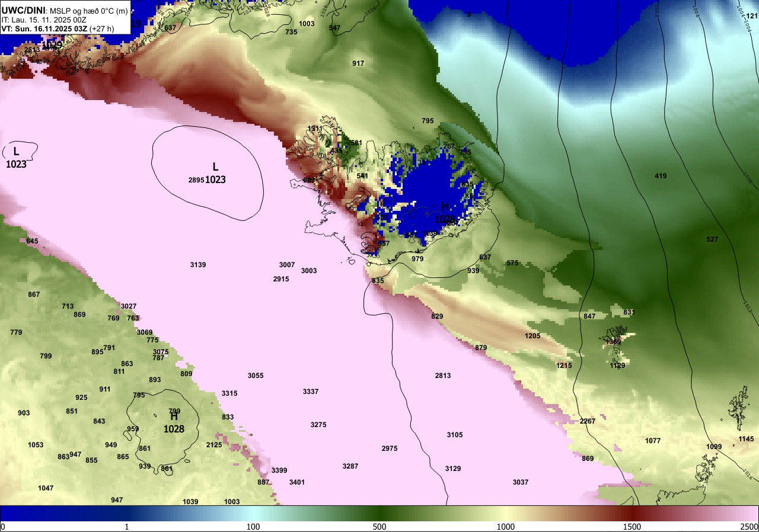Click the height value 3315
This screenshot has height=532, width=759.
(x=229, y=394)
